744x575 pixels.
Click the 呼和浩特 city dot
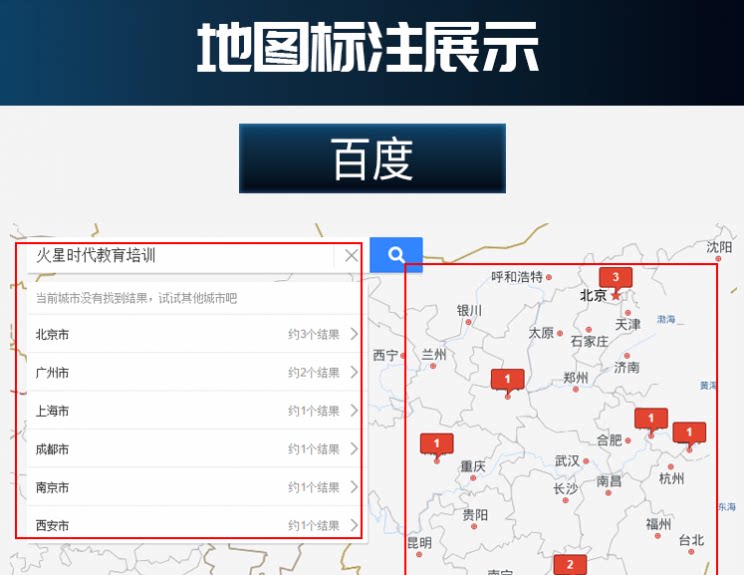[x=549, y=277]
